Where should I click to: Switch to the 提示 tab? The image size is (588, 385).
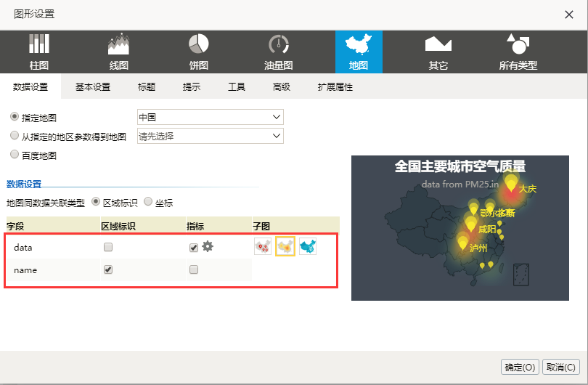[192, 87]
